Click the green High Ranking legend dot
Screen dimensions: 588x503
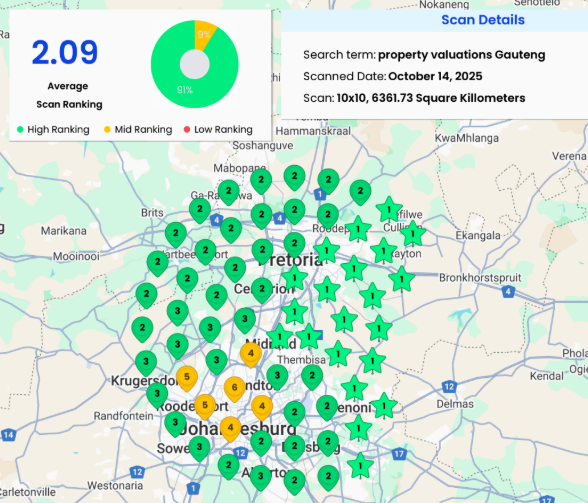[x=20, y=130]
